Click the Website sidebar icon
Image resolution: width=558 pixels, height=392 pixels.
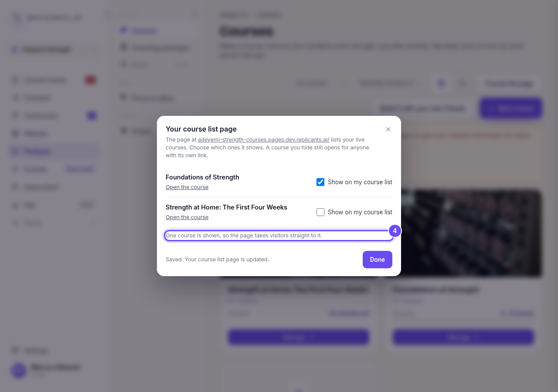click(x=16, y=133)
